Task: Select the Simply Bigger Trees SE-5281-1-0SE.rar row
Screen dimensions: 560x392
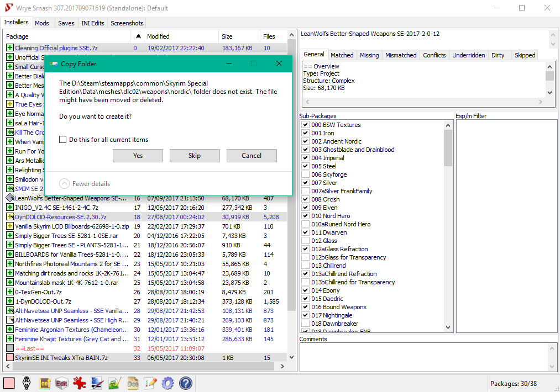Action: [146, 236]
